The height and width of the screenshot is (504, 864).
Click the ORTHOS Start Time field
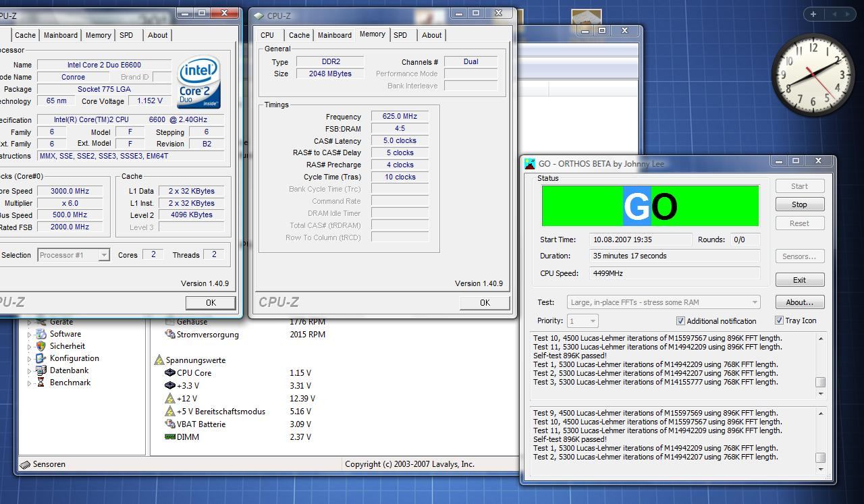(641, 240)
